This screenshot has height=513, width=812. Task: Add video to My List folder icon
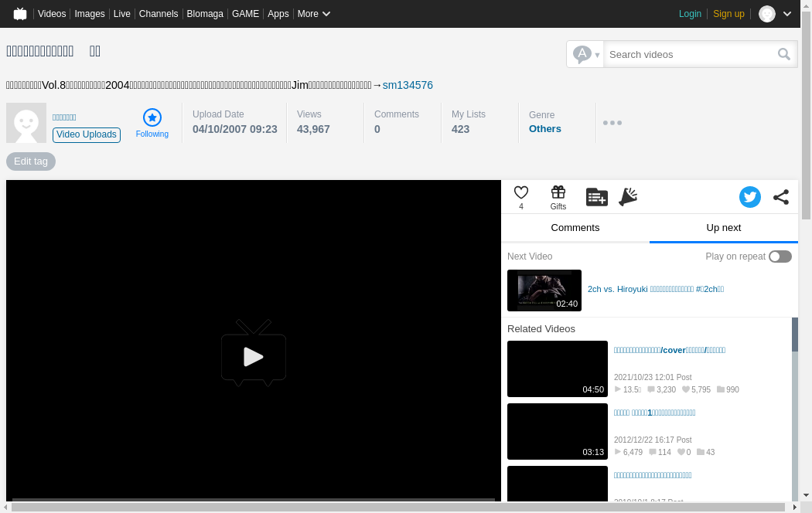(596, 197)
